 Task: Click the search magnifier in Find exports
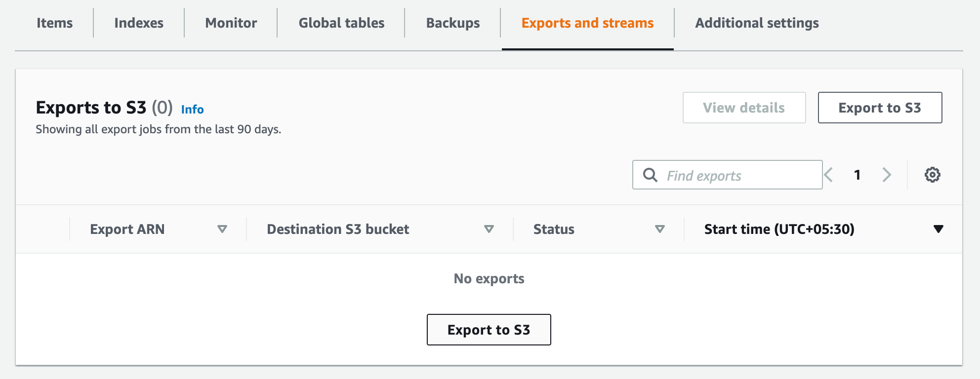pyautogui.click(x=650, y=175)
